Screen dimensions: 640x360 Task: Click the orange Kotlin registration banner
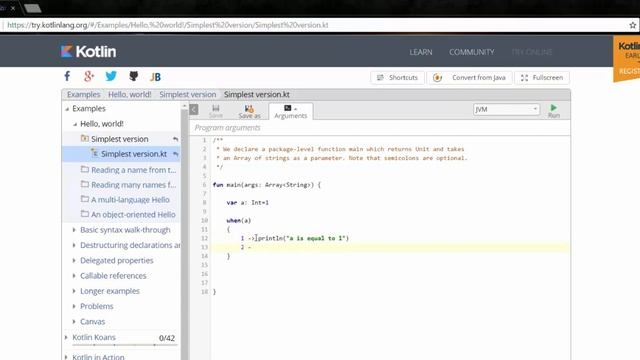pos(627,59)
